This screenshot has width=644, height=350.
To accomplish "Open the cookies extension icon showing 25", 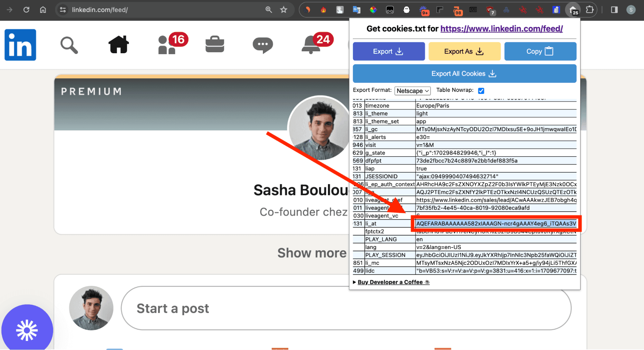I will (573, 10).
